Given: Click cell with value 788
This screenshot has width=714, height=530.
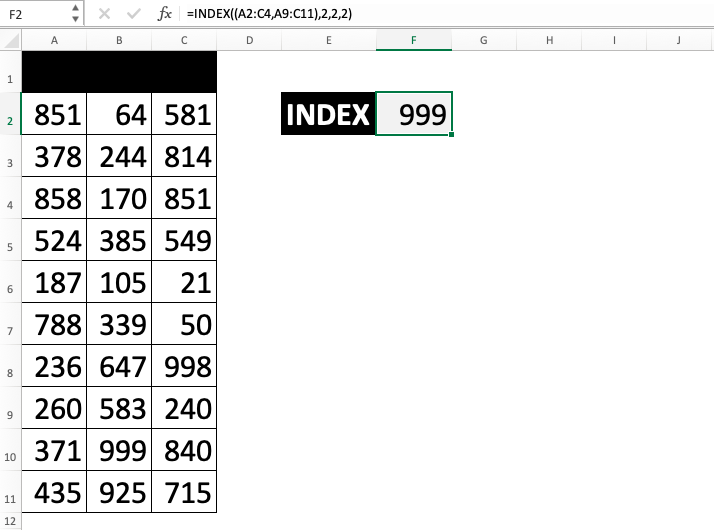Looking at the screenshot, I should click(x=54, y=324).
